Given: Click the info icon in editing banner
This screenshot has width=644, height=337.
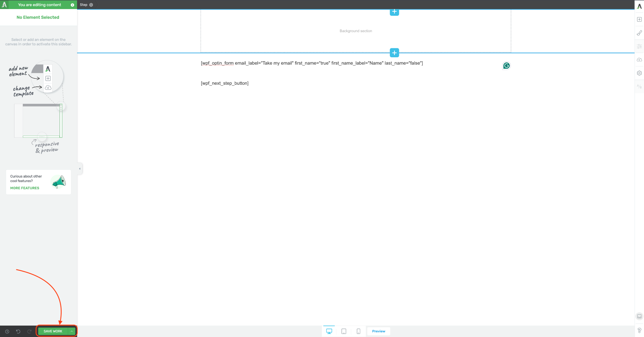Looking at the screenshot, I should [72, 5].
